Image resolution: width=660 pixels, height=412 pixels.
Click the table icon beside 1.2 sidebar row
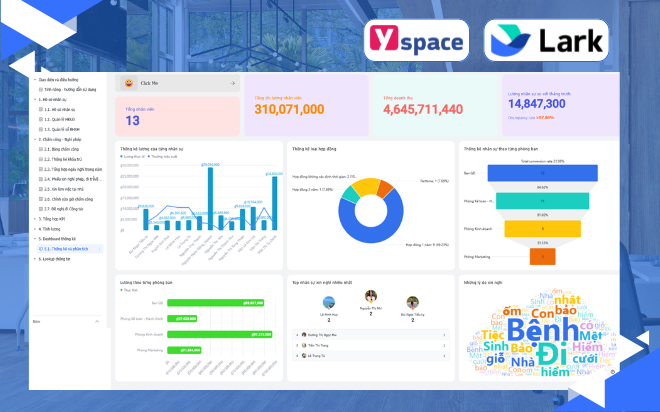point(41,120)
